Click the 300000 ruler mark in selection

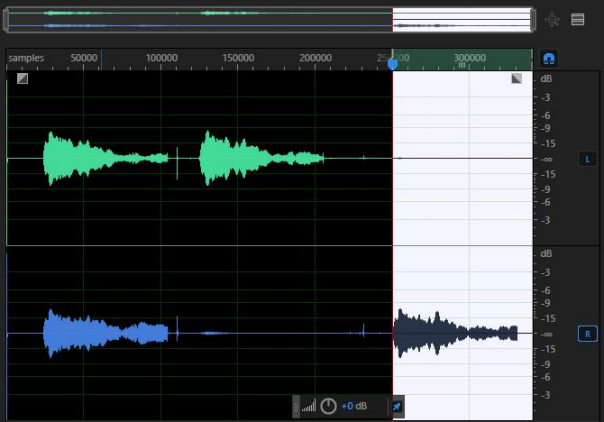point(470,58)
